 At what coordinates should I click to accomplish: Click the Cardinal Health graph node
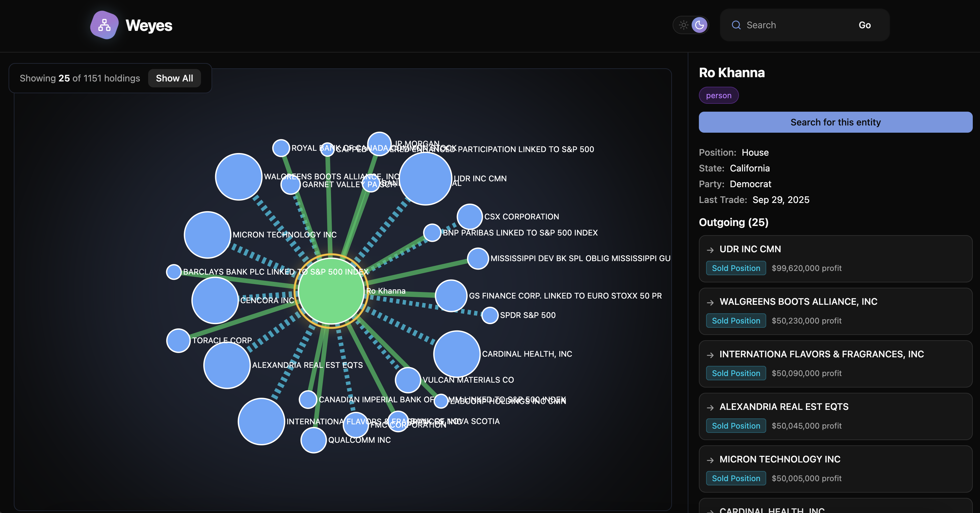pos(457,353)
